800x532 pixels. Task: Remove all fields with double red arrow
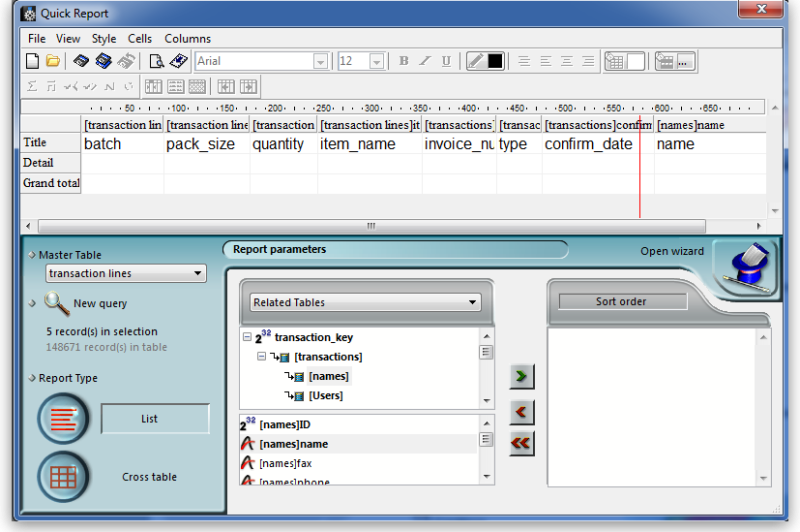pyautogui.click(x=521, y=444)
